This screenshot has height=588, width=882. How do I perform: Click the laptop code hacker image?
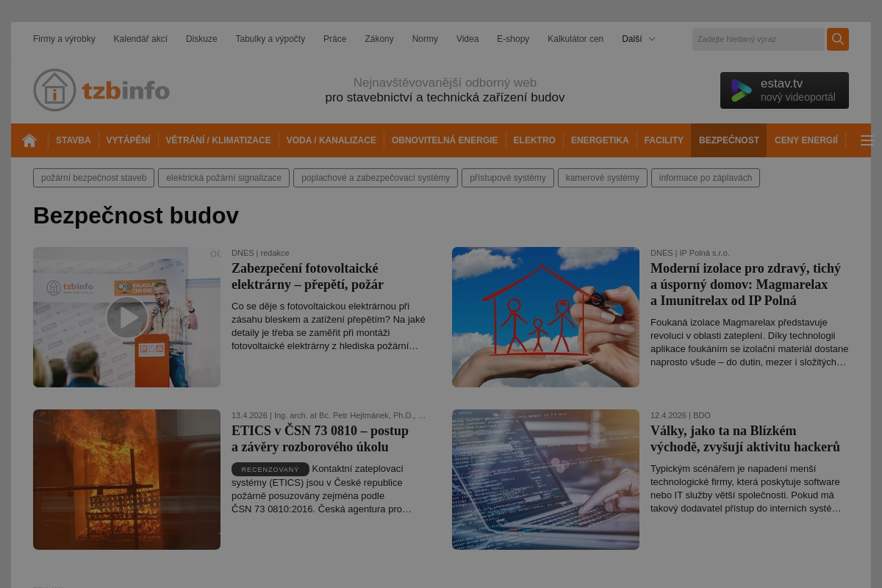point(545,479)
